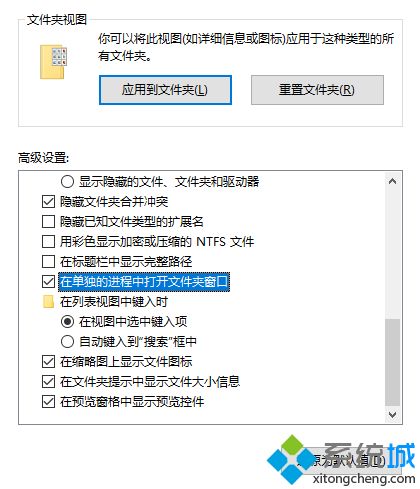Click the scroll up arrow in advanced settings

(x=393, y=181)
